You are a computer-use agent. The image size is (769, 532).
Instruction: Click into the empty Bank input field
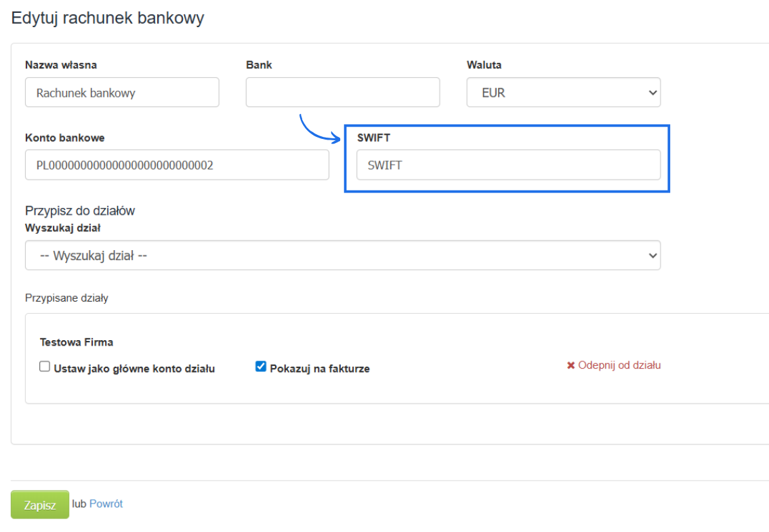point(342,92)
